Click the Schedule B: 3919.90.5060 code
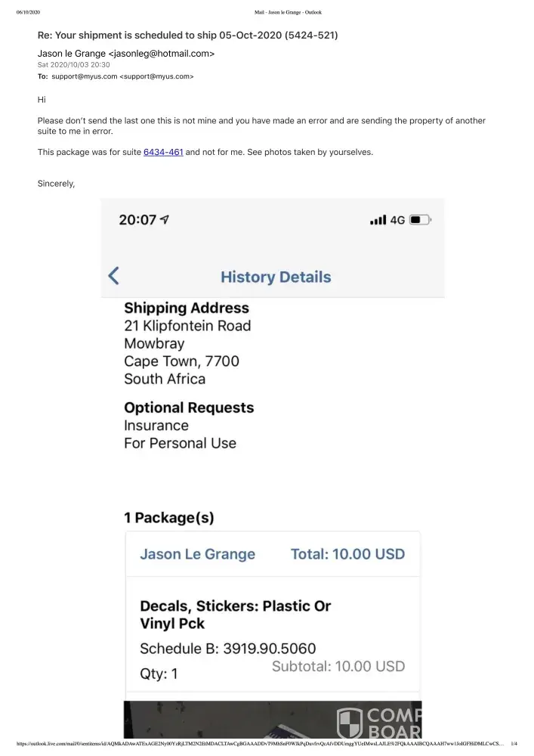534x756 pixels. (x=228, y=649)
